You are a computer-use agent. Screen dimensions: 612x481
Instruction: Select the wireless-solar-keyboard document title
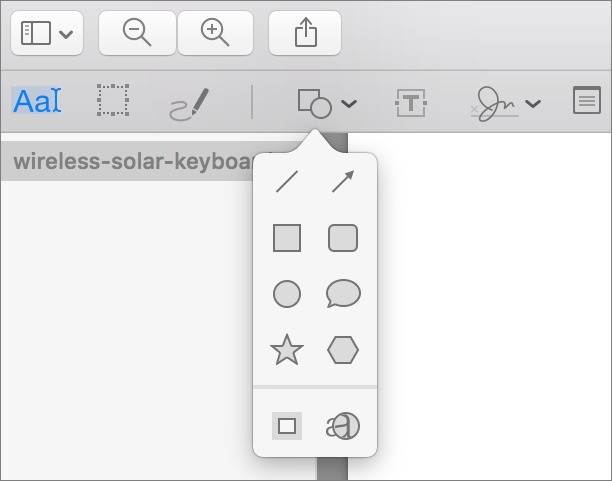point(130,160)
